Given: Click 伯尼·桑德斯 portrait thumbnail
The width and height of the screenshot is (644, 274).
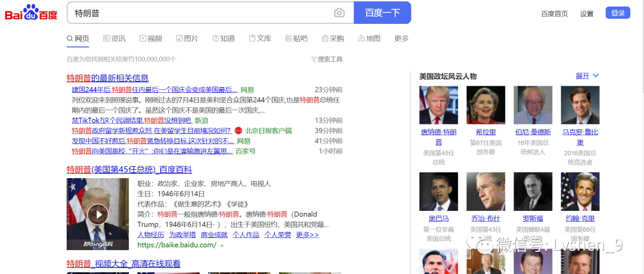Looking at the screenshot, I should tap(533, 105).
